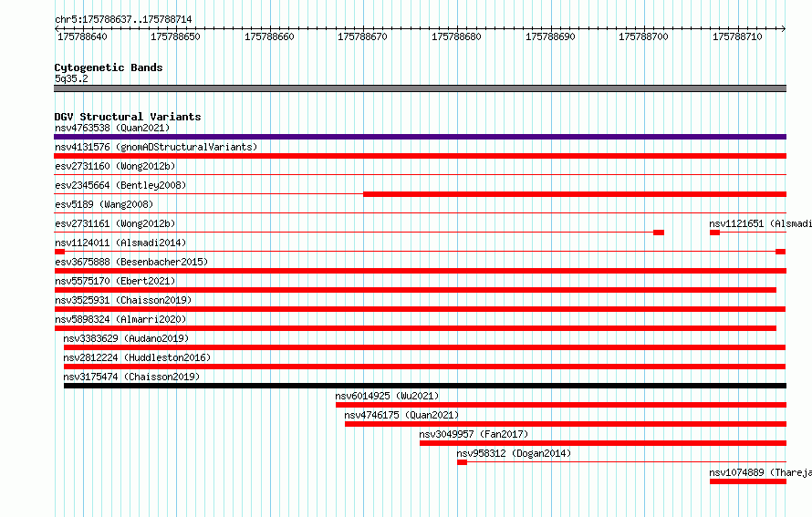Click the nsv958312 (Dogan2014) label
This screenshot has width=812, height=517.
point(514,453)
